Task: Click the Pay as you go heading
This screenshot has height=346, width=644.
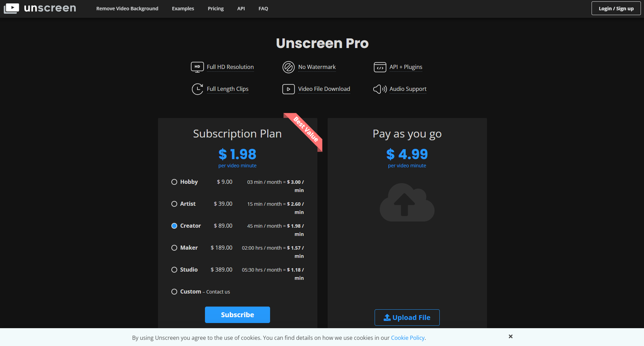Action: tap(407, 134)
